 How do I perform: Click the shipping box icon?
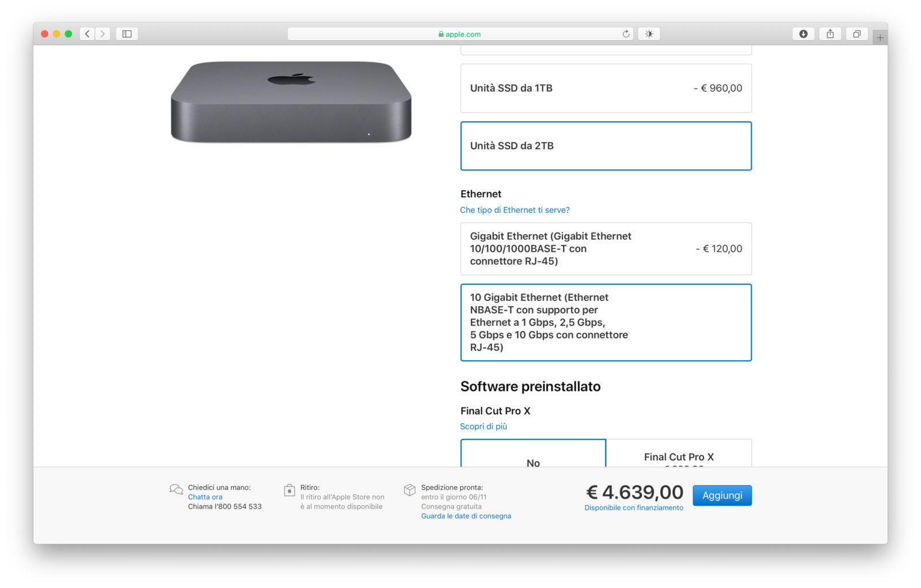410,490
